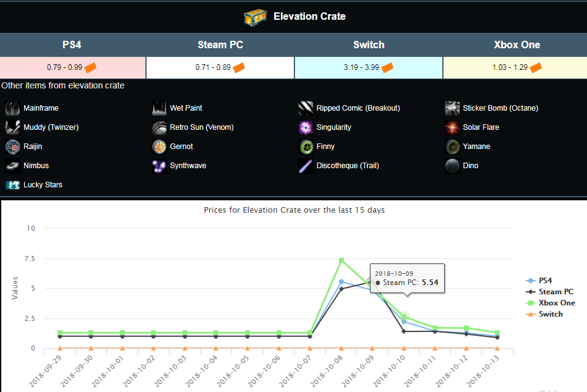The width and height of the screenshot is (587, 392).
Task: Click the Xbox One price 1.03 - 1.29
Action: [x=510, y=67]
